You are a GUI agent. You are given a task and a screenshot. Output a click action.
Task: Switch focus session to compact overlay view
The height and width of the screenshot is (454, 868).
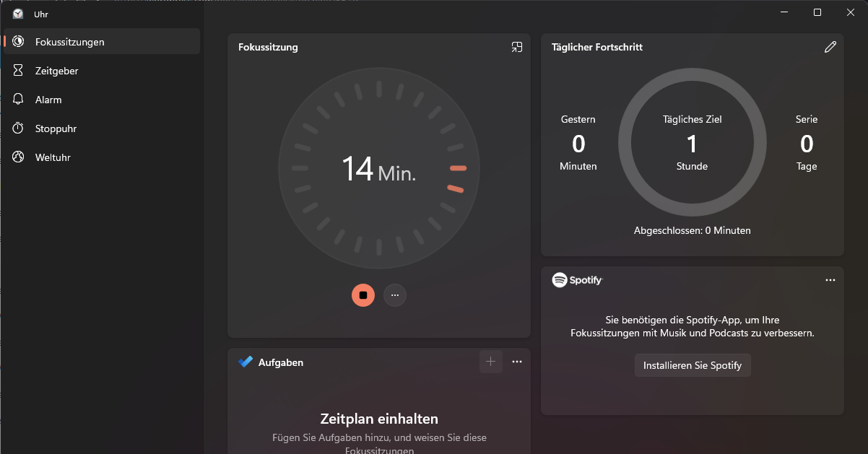coord(516,48)
